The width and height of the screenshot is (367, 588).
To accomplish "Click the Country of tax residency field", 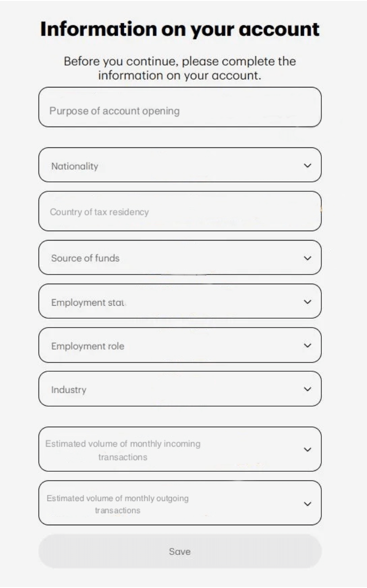I will click(x=180, y=211).
